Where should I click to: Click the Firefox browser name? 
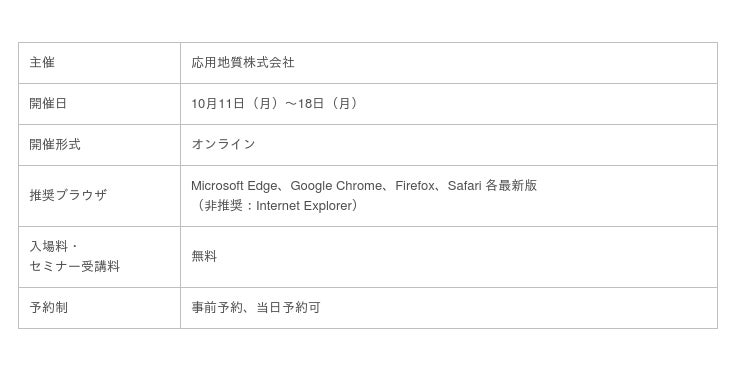pyautogui.click(x=414, y=186)
